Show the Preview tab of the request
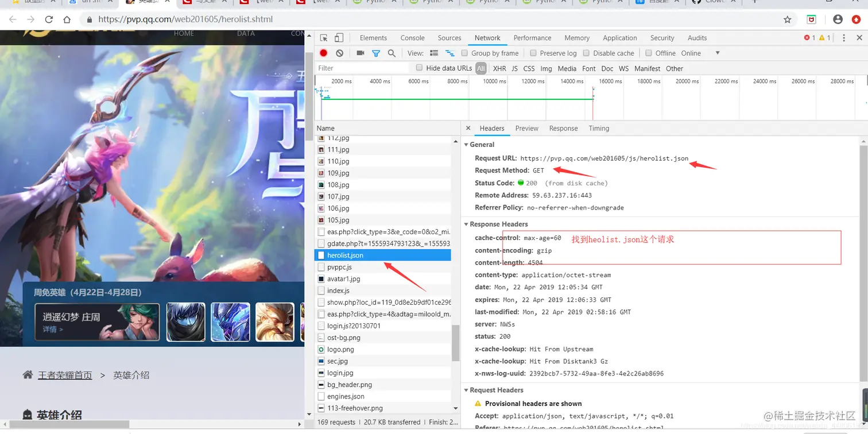 pyautogui.click(x=526, y=128)
